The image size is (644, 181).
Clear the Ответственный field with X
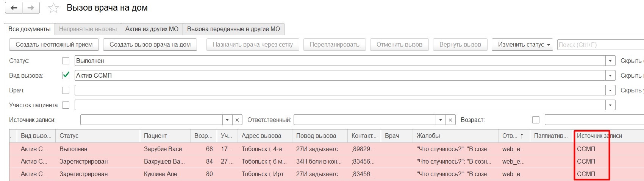pos(450,120)
